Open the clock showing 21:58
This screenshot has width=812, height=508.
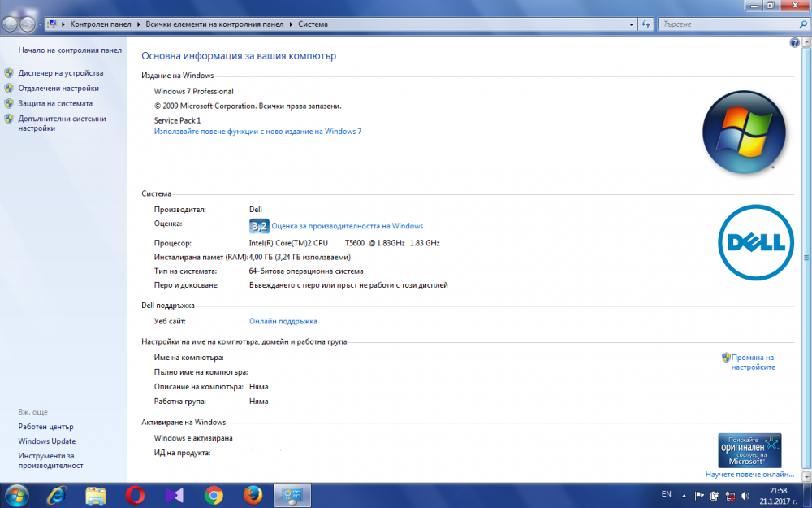[x=779, y=496]
